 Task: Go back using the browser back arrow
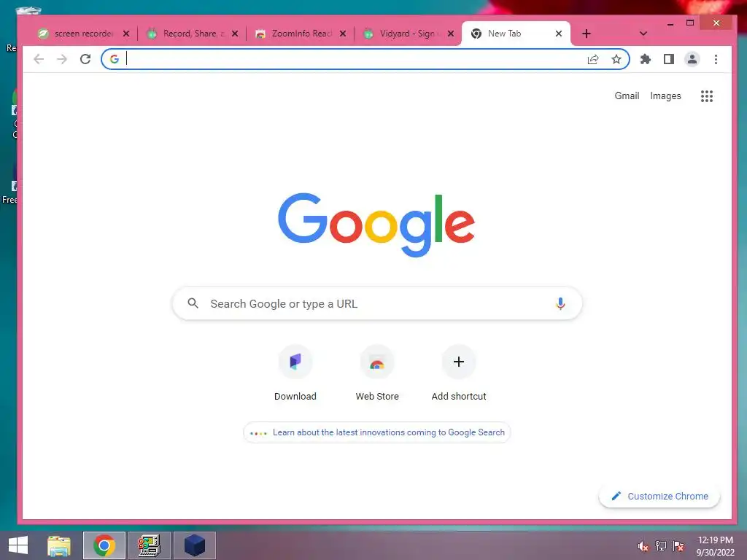click(x=39, y=59)
